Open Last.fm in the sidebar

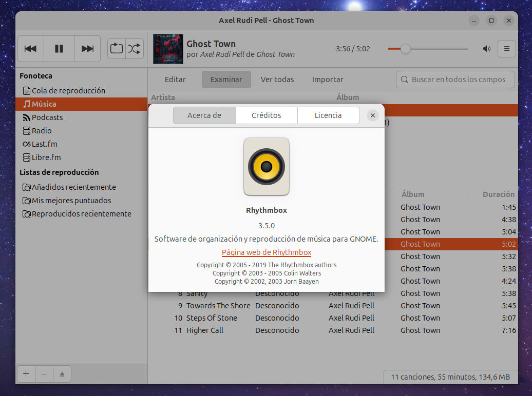pyautogui.click(x=82, y=144)
